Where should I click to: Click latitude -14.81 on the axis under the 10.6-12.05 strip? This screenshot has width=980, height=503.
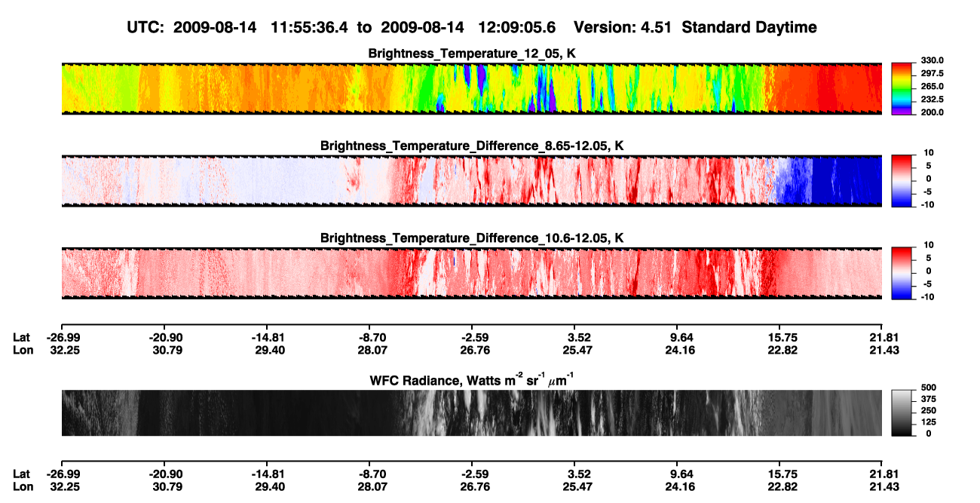point(268,338)
